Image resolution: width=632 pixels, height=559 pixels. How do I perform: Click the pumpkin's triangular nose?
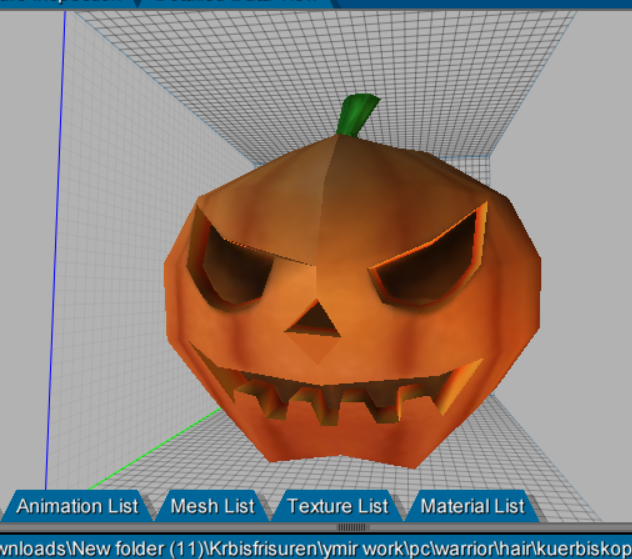(317, 321)
